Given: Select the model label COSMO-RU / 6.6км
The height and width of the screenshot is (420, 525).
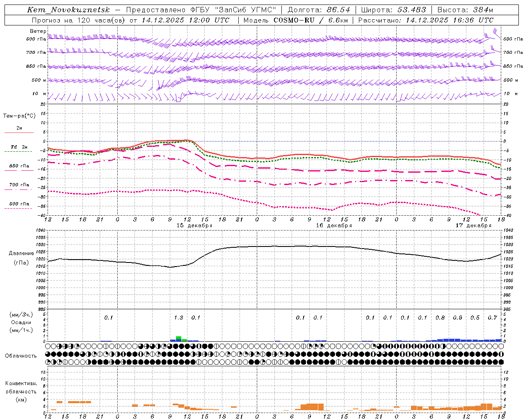Looking at the screenshot, I should click(310, 20).
